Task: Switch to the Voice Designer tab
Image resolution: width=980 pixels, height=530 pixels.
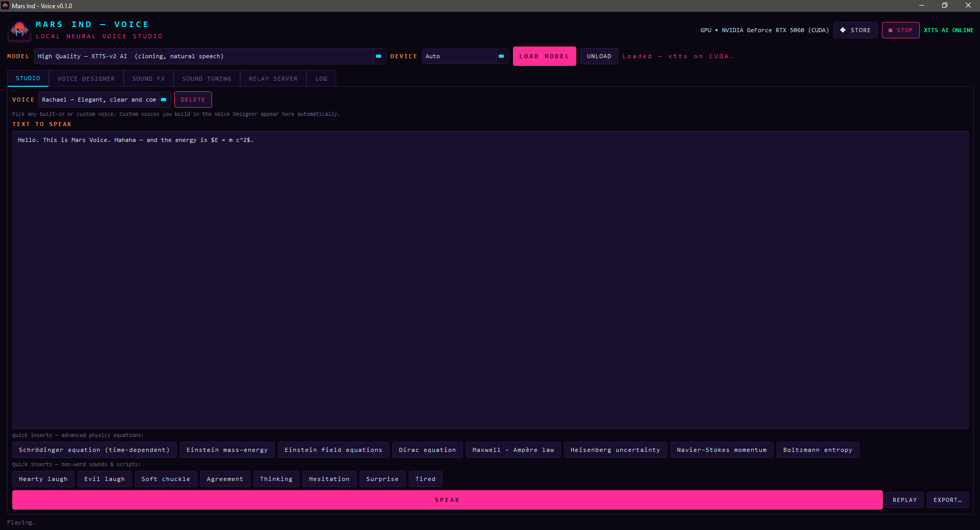Action: tap(86, 79)
